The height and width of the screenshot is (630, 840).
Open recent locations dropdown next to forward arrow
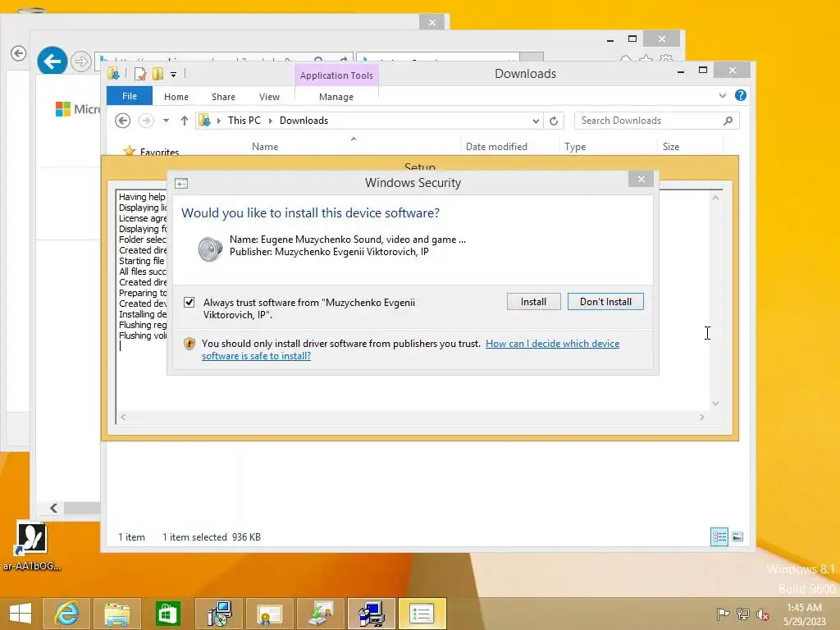[166, 121]
